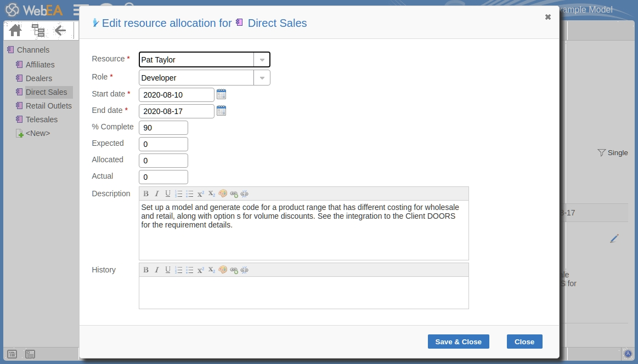This screenshot has width=638, height=364.
Task: Click the Save & Close button
Action: [x=458, y=342]
